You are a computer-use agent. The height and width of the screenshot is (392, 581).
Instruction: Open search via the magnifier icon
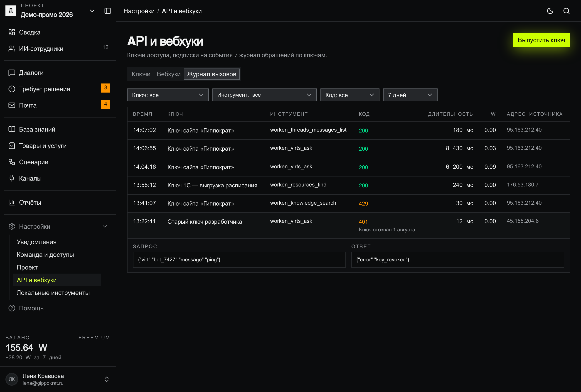tap(566, 11)
